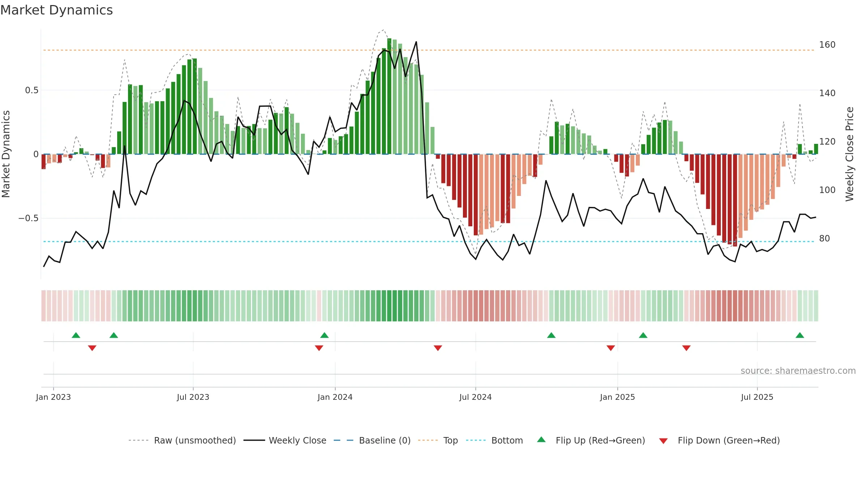Viewport: 868px width, 488px height.
Task: Click the Jul 2025 x-axis label
Action: [757, 397]
